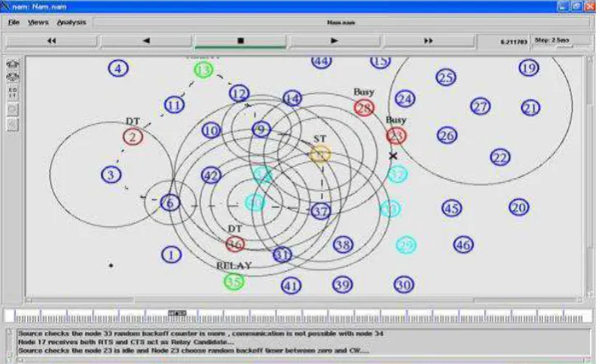Click the 'RELAY' label above node 35

click(x=234, y=266)
